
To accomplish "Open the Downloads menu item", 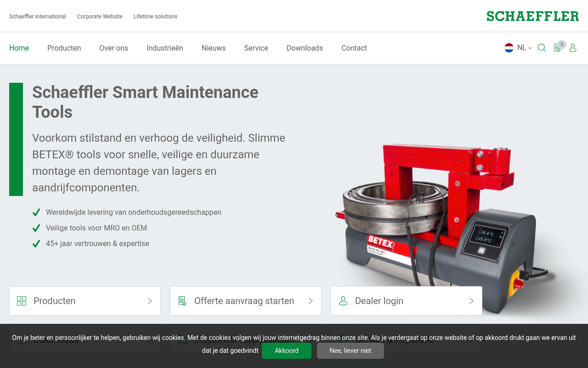I will 305,48.
